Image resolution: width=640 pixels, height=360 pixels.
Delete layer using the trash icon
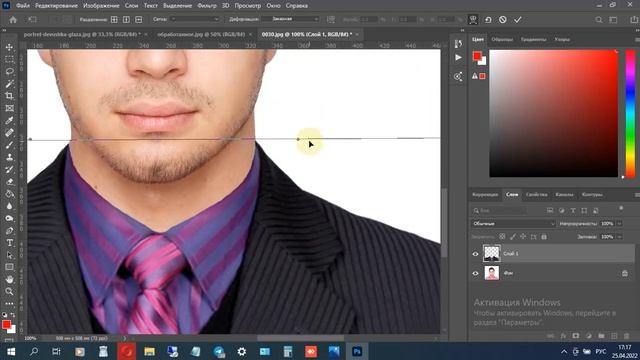627,336
